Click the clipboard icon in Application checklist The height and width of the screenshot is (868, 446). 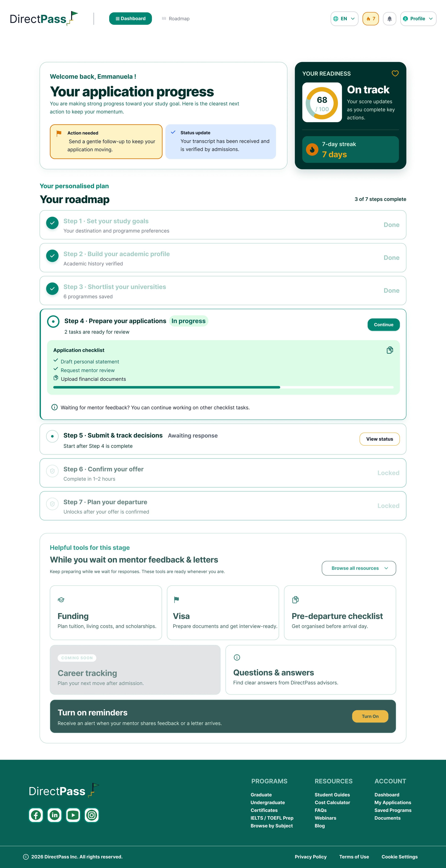click(390, 350)
